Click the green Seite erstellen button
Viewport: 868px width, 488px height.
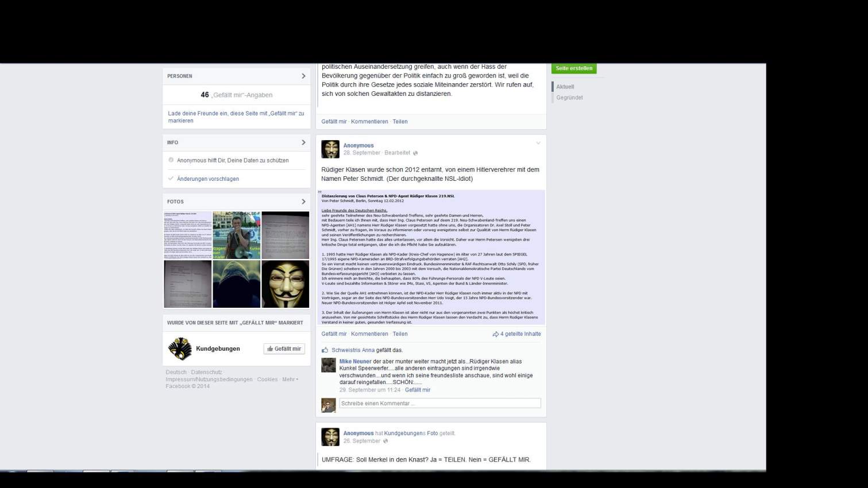click(x=574, y=68)
